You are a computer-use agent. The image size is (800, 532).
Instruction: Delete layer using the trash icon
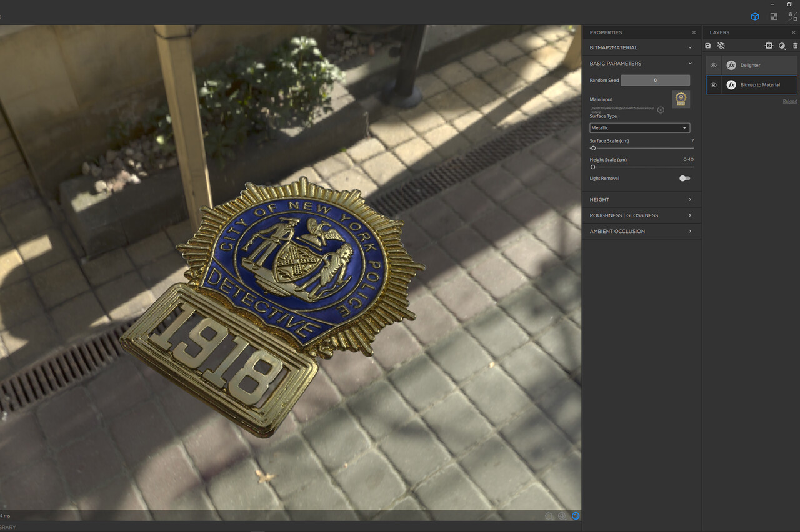pos(796,46)
